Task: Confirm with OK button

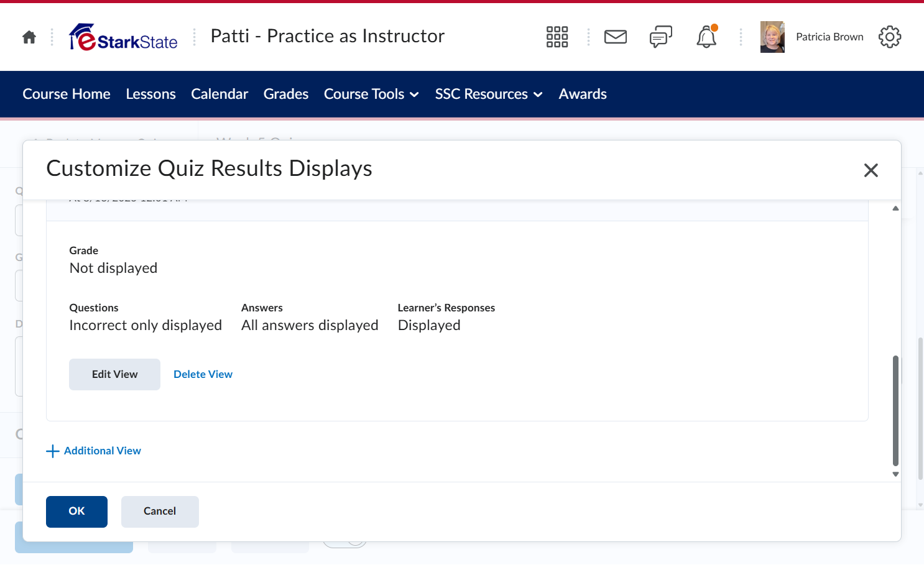Action: tap(76, 512)
